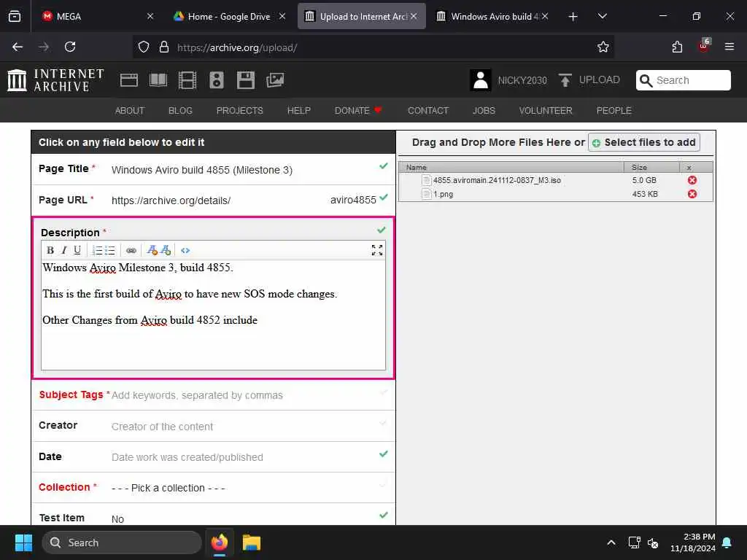Reload the current page

[70, 47]
